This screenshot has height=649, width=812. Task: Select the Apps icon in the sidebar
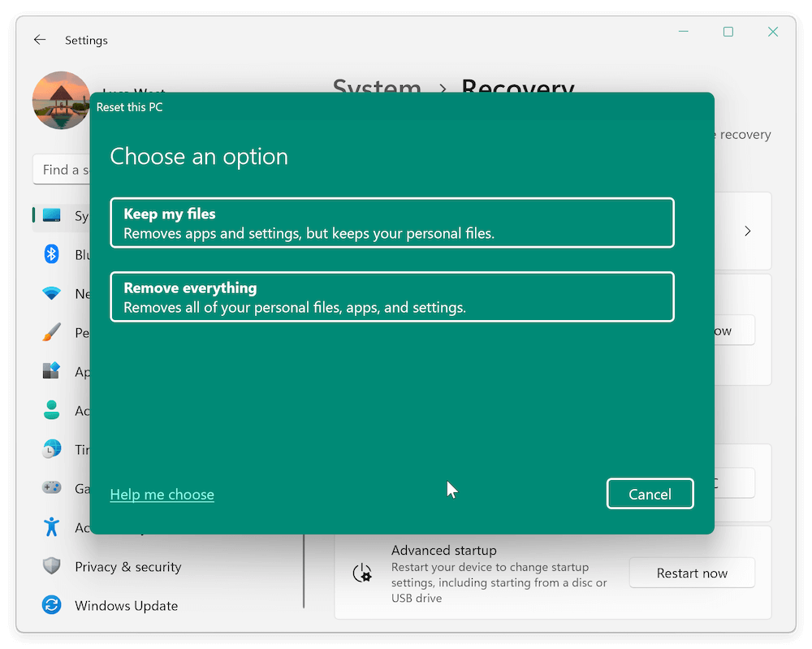coord(51,371)
